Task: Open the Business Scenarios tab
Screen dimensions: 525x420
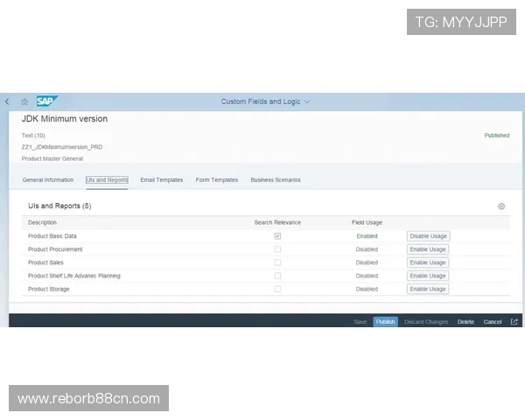Action: pos(276,180)
